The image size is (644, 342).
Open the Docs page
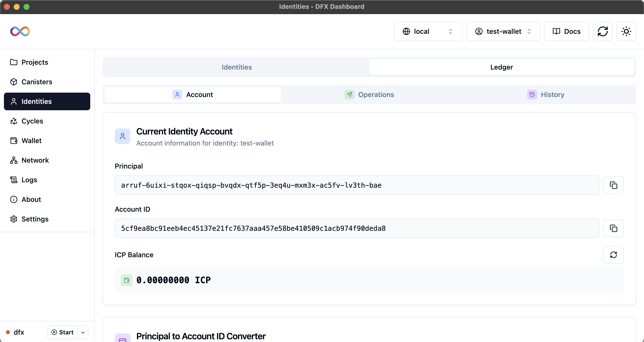pyautogui.click(x=566, y=31)
